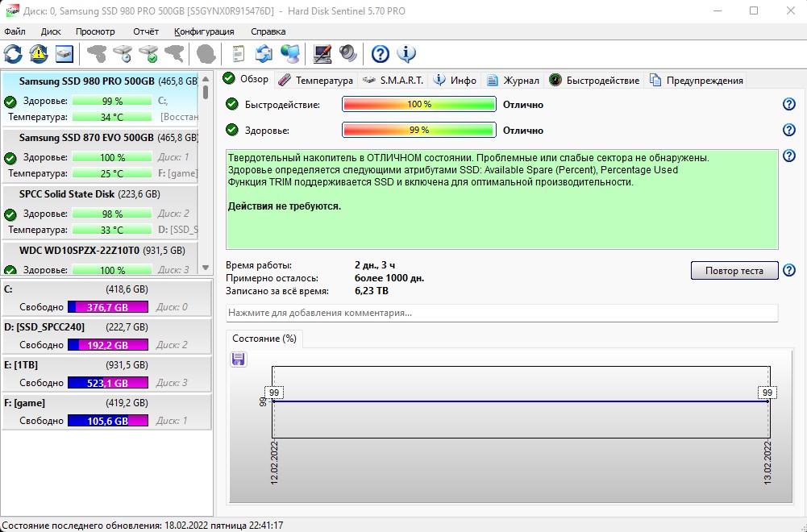807x532 pixels.
Task: Click the disk with clock toolbar icon
Action: (x=123, y=53)
